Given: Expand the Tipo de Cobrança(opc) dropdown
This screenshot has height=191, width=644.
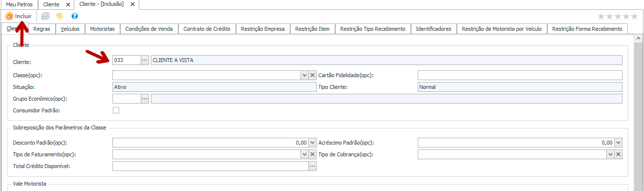Looking at the screenshot, I should (610, 154).
